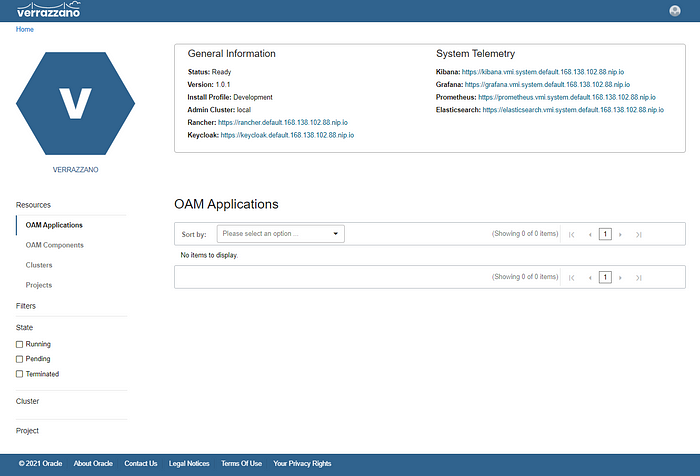Click the 'No items to display.' message

(x=209, y=255)
